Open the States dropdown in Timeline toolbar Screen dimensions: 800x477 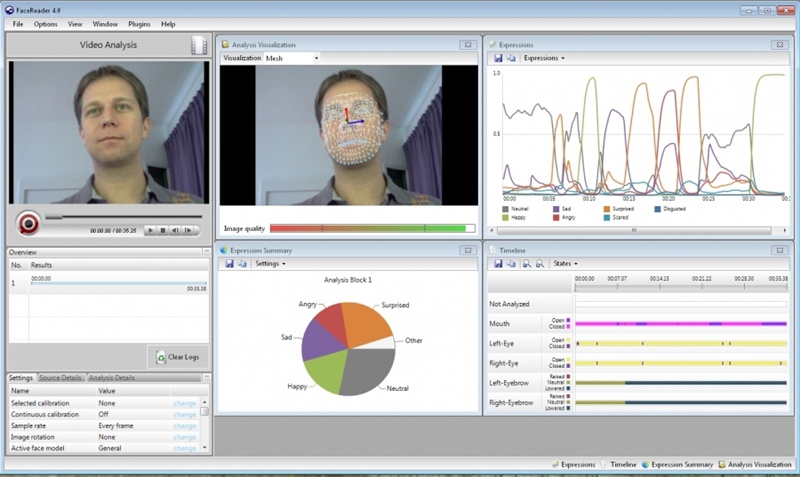(565, 264)
